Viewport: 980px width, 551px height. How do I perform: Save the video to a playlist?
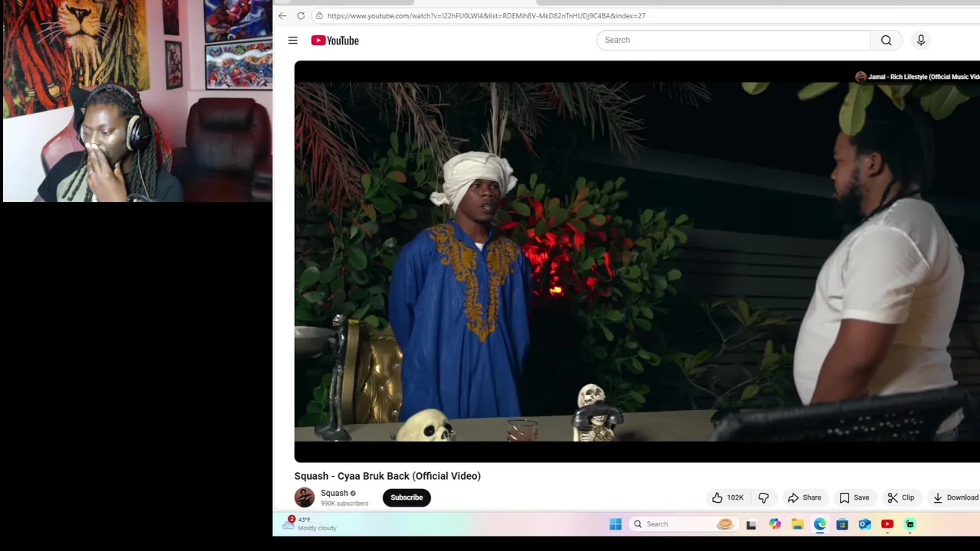point(854,497)
